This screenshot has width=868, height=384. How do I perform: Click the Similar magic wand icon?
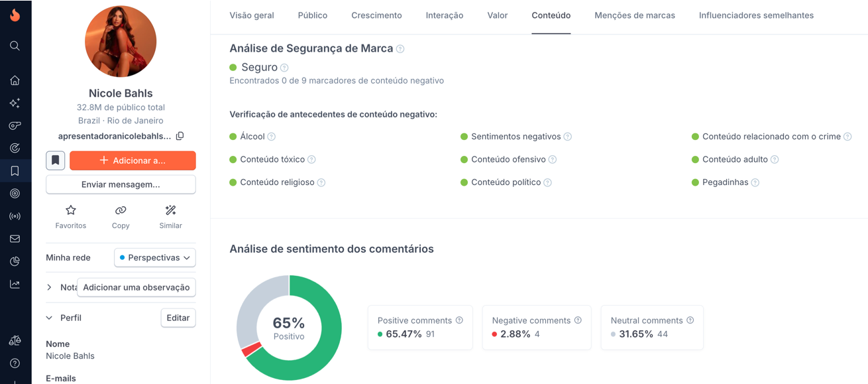point(170,210)
